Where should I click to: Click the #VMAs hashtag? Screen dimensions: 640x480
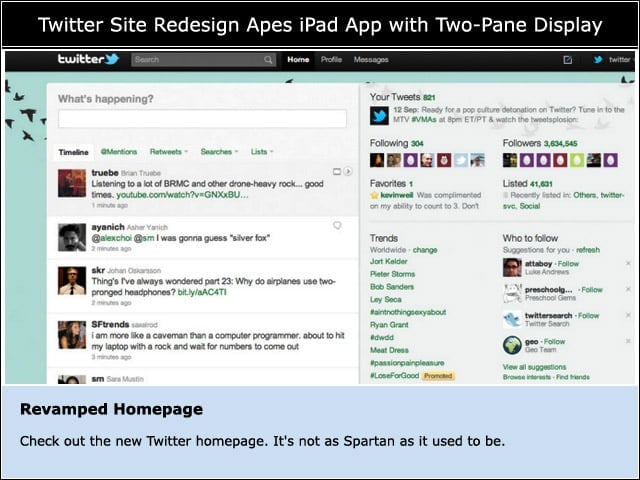point(424,120)
